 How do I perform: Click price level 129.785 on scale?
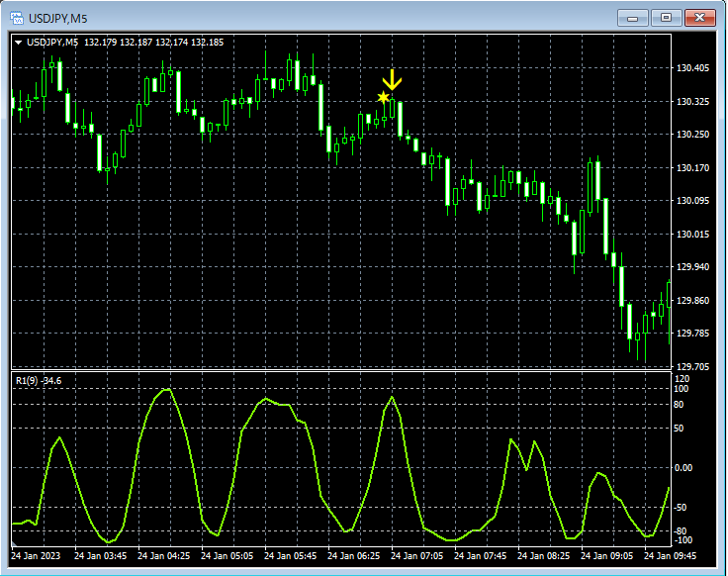tap(692, 334)
